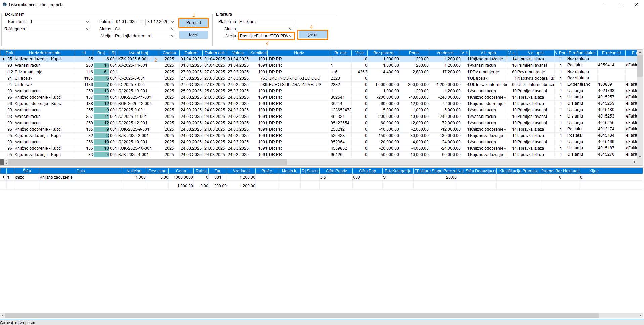Click the Opis column header in lower grid

coord(80,171)
